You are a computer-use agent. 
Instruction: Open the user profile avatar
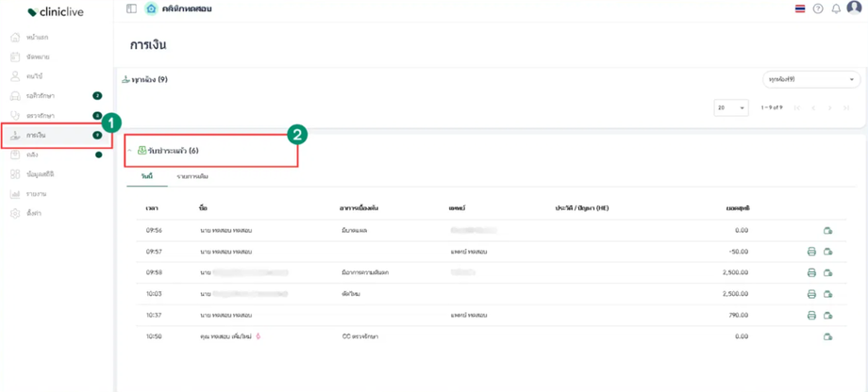tap(854, 8)
